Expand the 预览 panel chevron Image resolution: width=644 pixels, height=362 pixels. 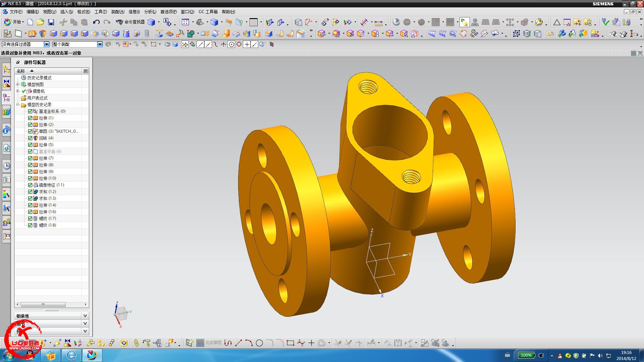(85, 331)
